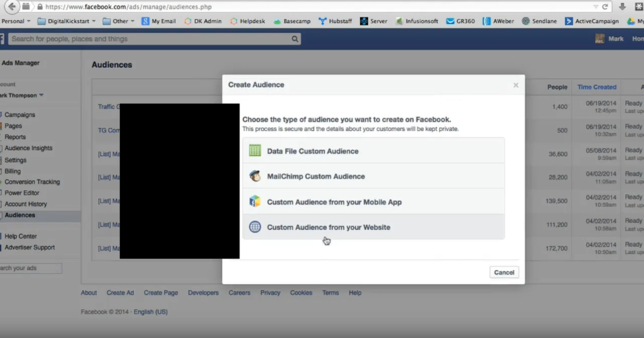Close the Create Audience dialog with X
644x338 pixels.
point(516,85)
